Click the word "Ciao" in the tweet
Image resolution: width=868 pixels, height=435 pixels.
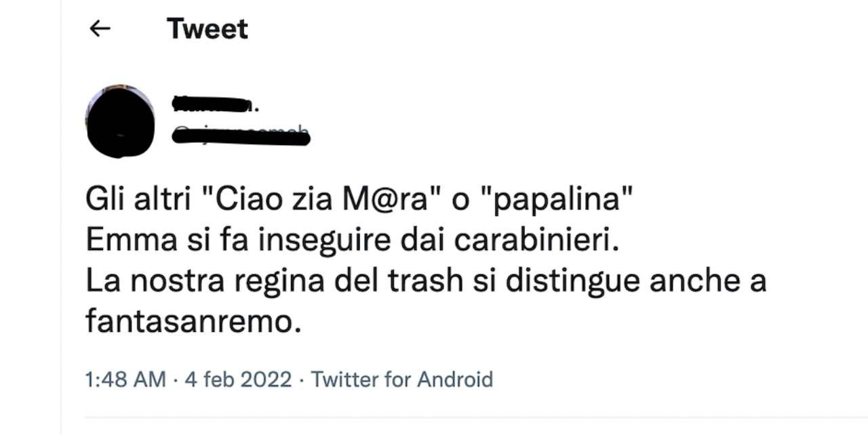click(x=239, y=203)
